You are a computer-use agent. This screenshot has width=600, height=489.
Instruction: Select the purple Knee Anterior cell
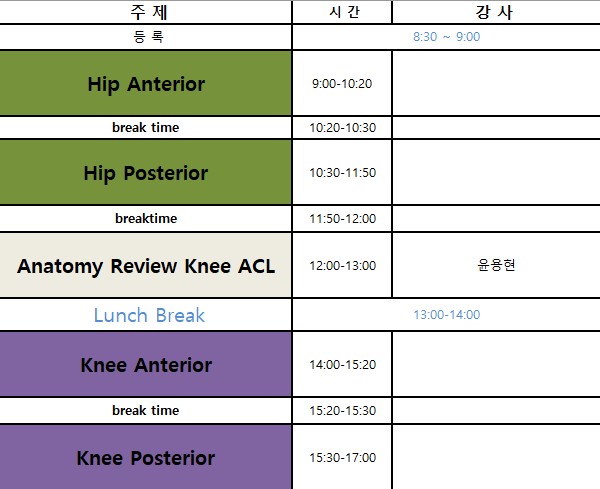(146, 365)
